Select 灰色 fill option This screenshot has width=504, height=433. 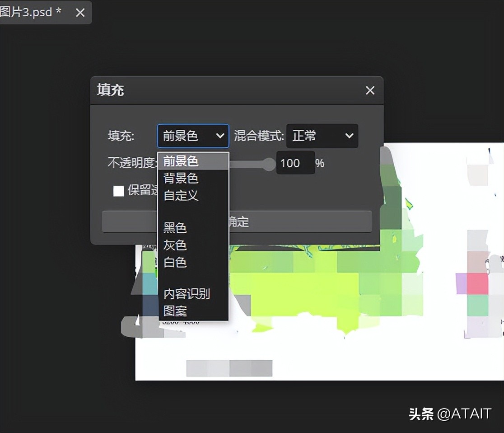tap(174, 245)
